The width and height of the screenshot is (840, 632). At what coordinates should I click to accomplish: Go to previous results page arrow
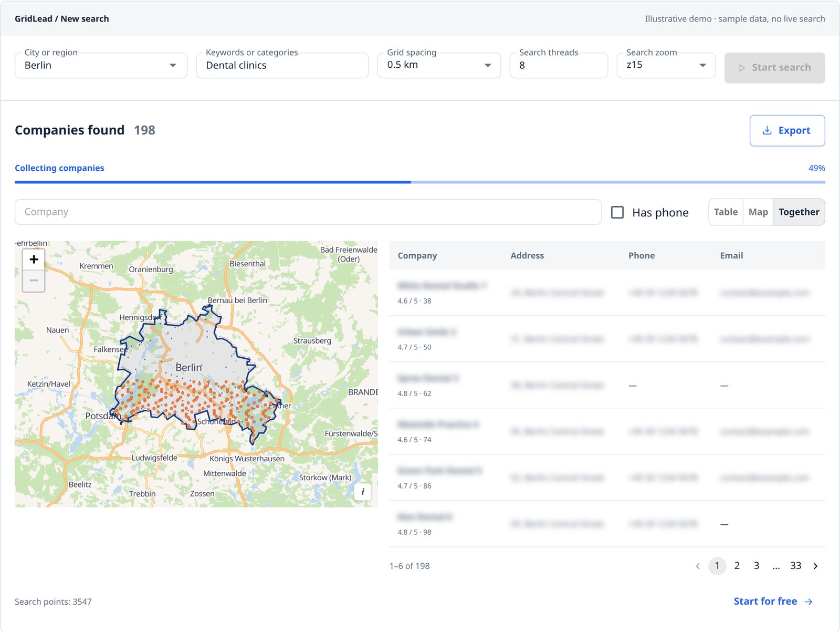pos(698,566)
